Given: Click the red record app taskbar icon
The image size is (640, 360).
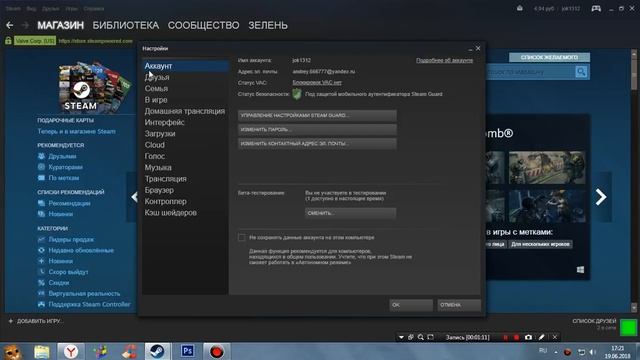Looking at the screenshot, I should coord(216,351).
